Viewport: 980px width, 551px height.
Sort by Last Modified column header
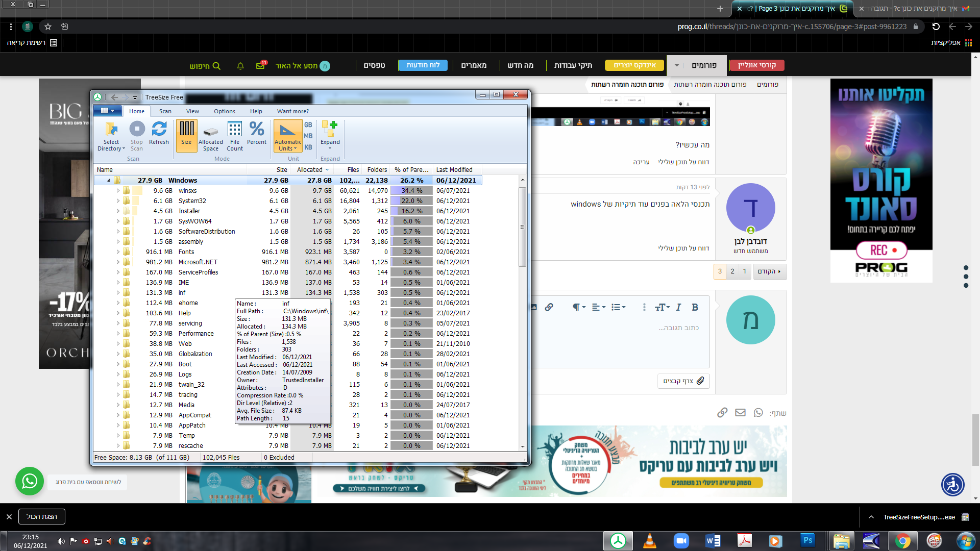pos(454,170)
